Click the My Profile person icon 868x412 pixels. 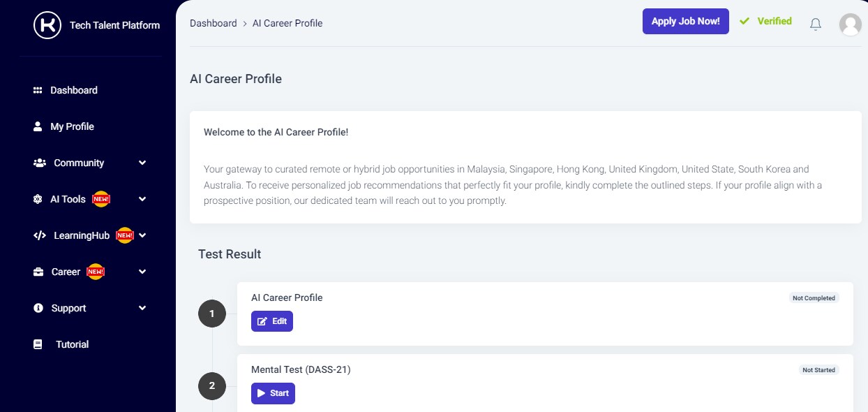(38, 126)
